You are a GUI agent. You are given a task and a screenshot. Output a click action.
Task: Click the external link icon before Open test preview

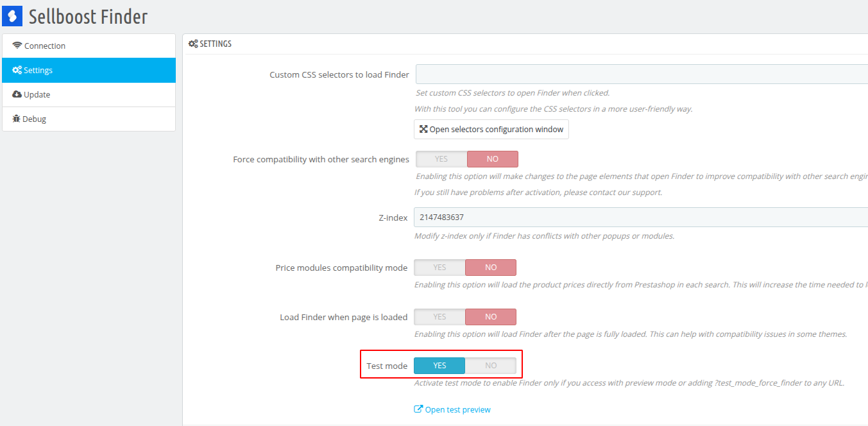pyautogui.click(x=418, y=409)
